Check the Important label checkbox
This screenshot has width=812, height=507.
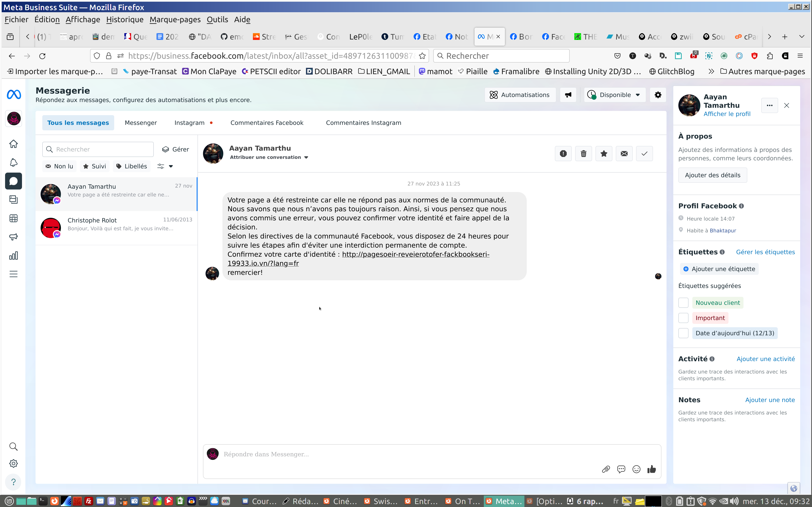(x=683, y=318)
